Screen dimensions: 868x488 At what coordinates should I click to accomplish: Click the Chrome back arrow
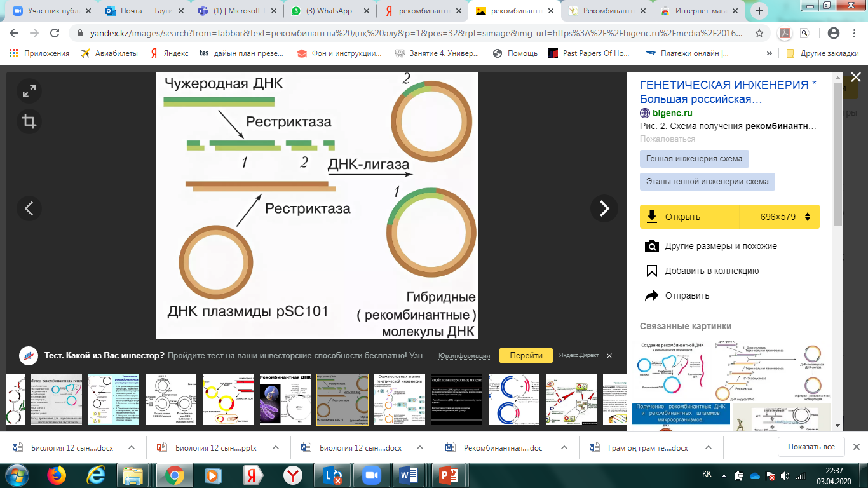14,33
